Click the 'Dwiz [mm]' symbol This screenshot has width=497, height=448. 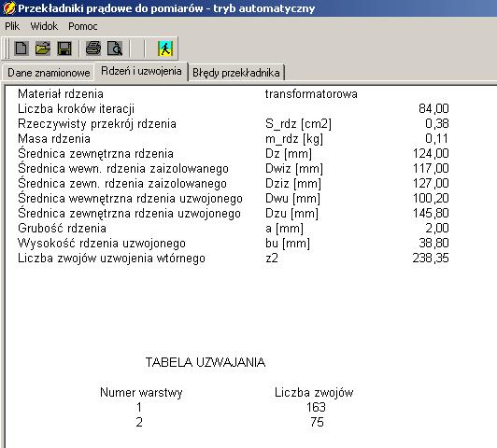(x=294, y=168)
